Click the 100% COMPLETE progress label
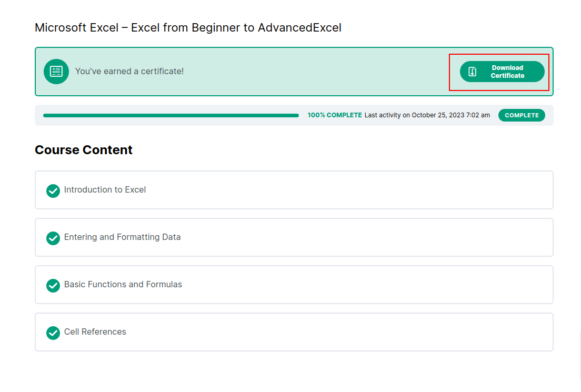 pyautogui.click(x=335, y=115)
